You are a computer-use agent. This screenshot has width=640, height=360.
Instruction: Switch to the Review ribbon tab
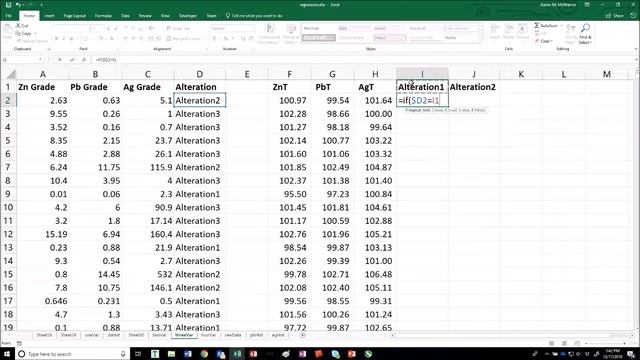[145, 16]
